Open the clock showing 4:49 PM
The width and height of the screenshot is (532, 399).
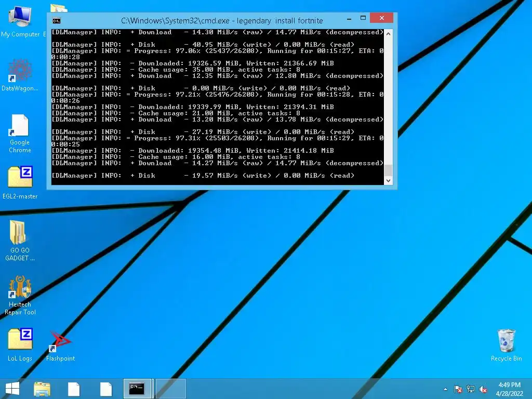click(x=509, y=389)
